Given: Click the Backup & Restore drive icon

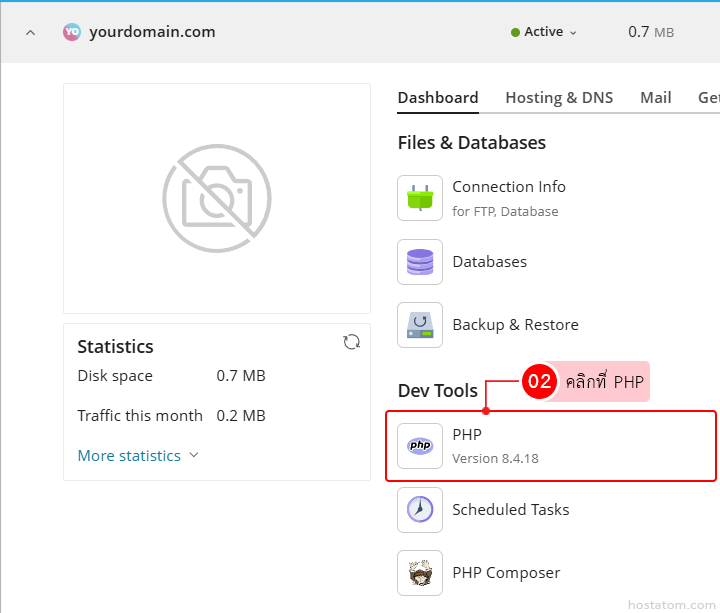Looking at the screenshot, I should tap(420, 325).
